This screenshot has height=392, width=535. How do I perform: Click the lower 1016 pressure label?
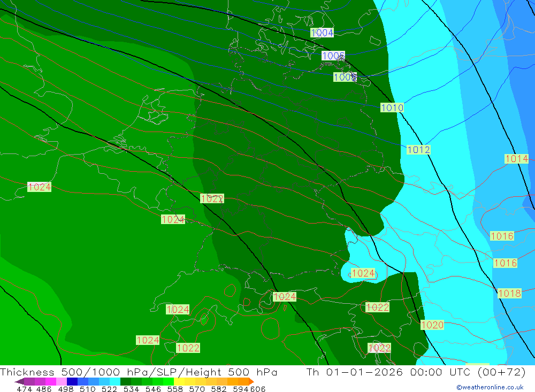(506, 263)
